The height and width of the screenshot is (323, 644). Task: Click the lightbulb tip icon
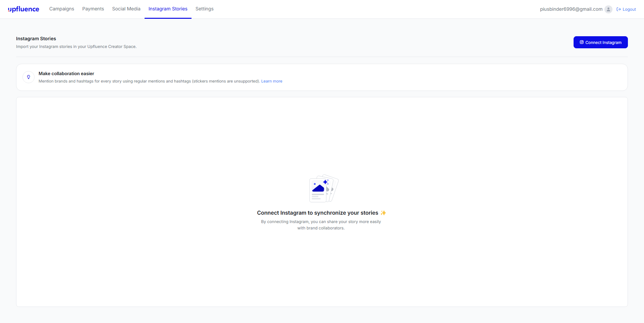pos(29,77)
